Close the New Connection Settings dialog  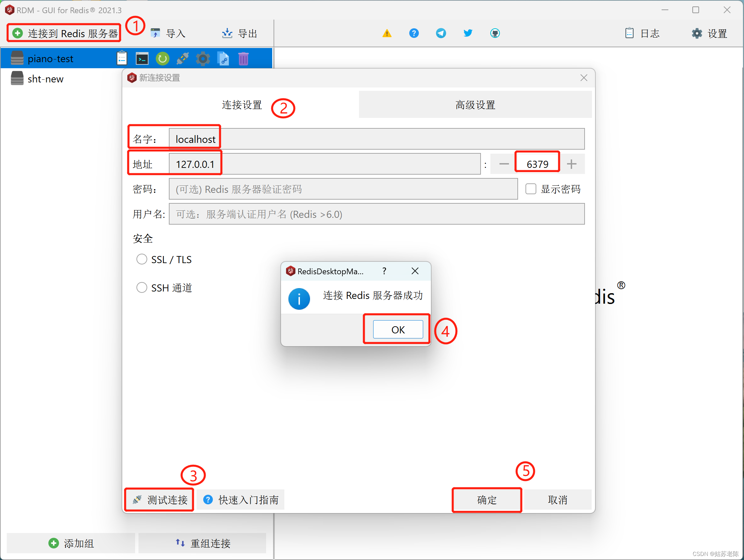point(584,78)
